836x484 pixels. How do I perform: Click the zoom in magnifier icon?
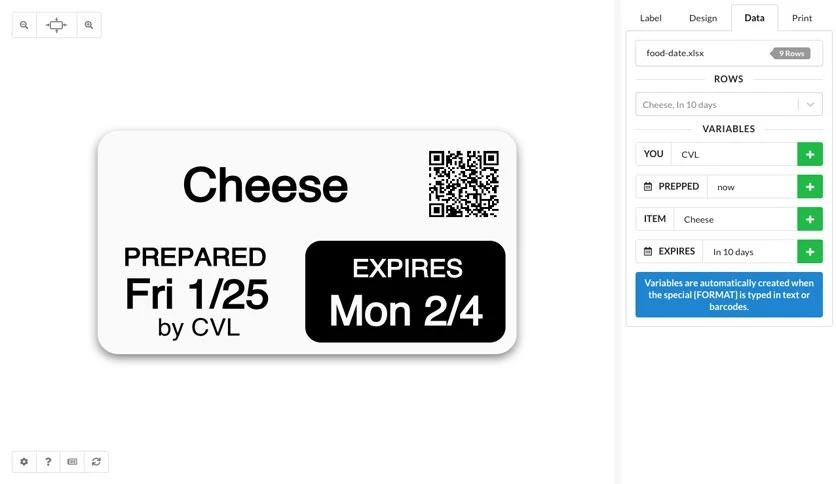pyautogui.click(x=89, y=25)
